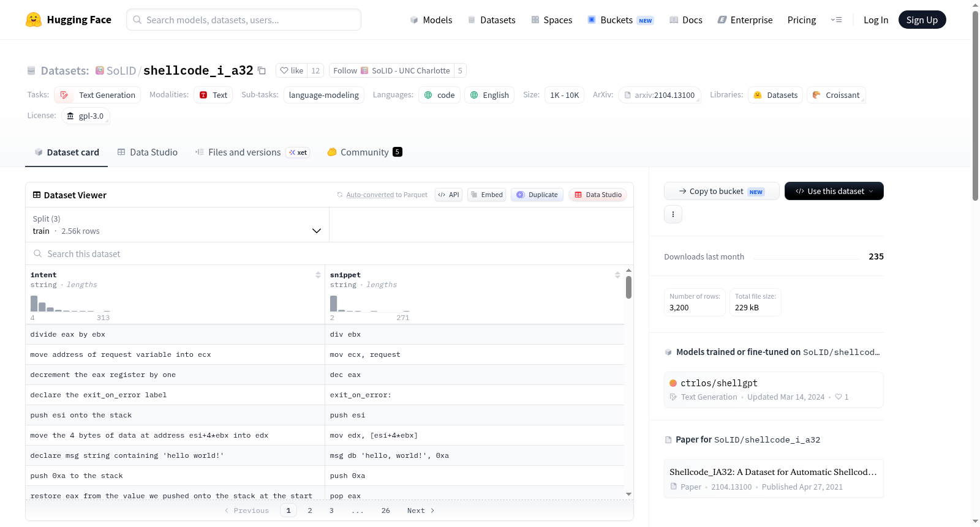
Task: Open the three-dot more options menu
Action: tap(673, 214)
